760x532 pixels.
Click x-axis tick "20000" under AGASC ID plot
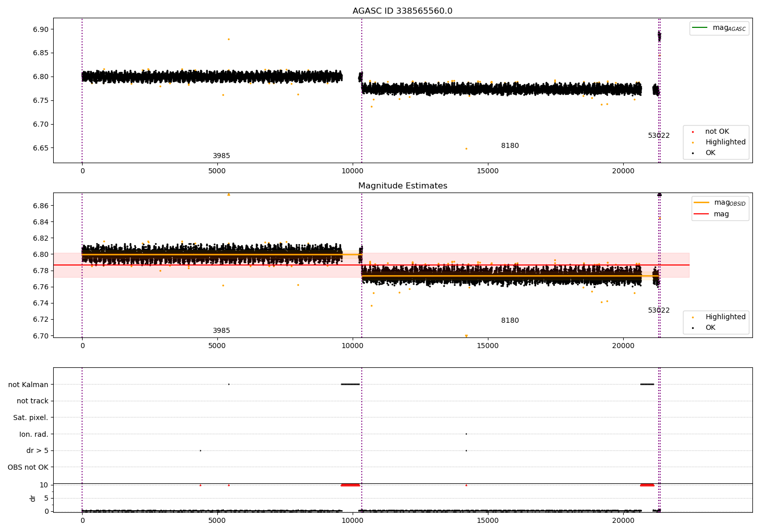click(623, 171)
